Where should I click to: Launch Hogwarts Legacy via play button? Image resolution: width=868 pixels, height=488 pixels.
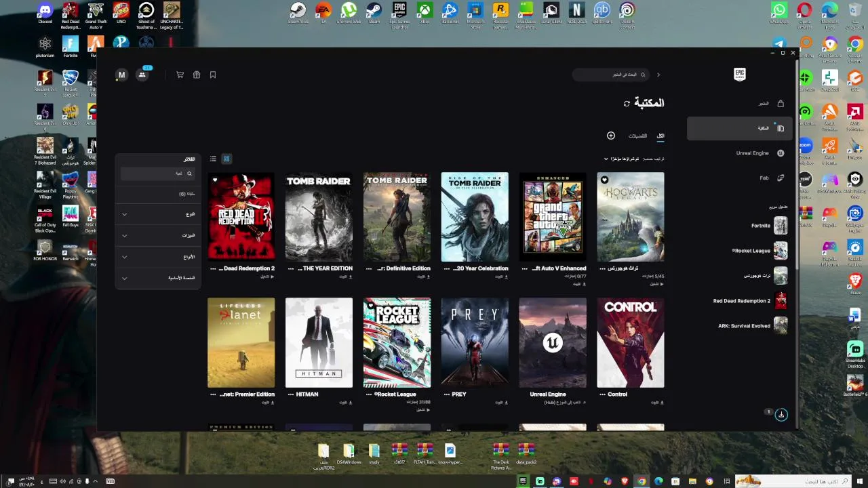pyautogui.click(x=656, y=283)
